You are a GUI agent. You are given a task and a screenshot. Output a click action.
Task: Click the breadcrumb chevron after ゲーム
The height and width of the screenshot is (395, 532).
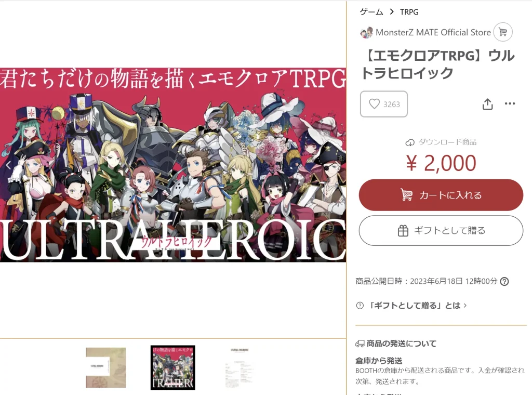[x=392, y=12]
